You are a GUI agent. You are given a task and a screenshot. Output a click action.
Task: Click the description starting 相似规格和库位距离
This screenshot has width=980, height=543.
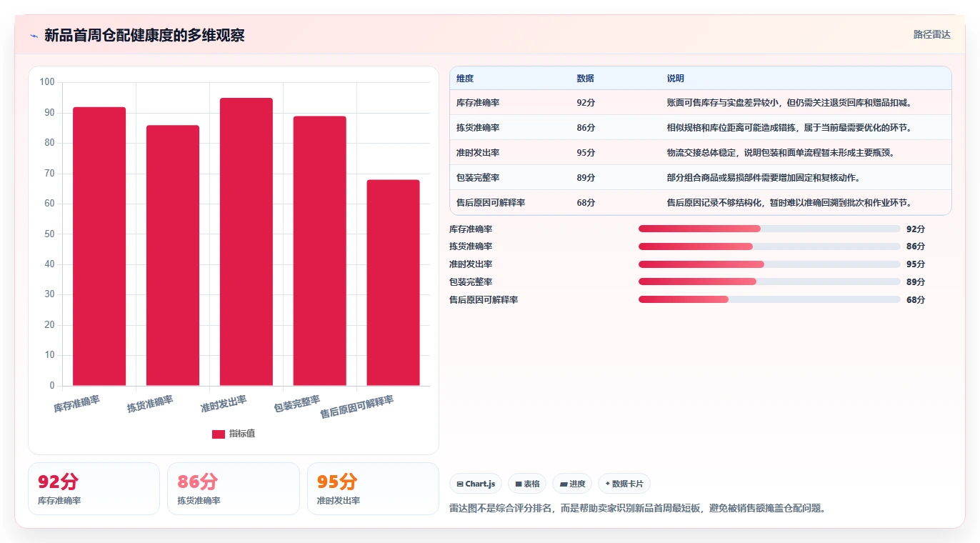click(x=790, y=128)
